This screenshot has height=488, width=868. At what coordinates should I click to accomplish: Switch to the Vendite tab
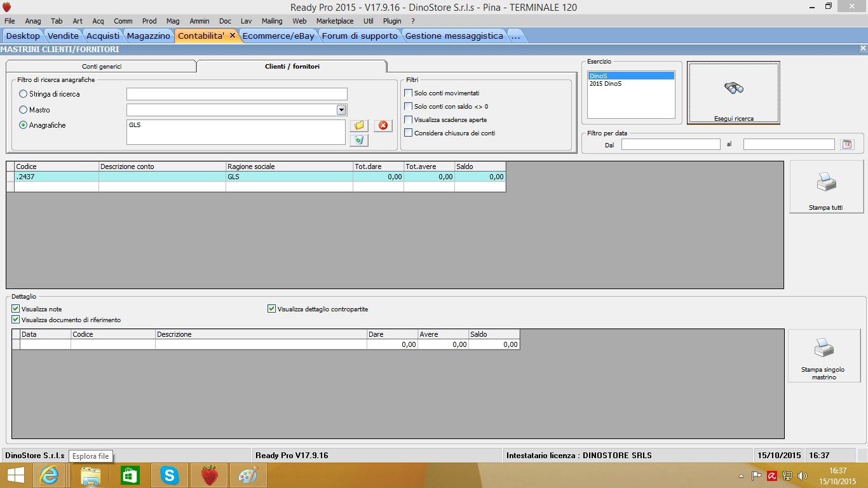coord(64,36)
